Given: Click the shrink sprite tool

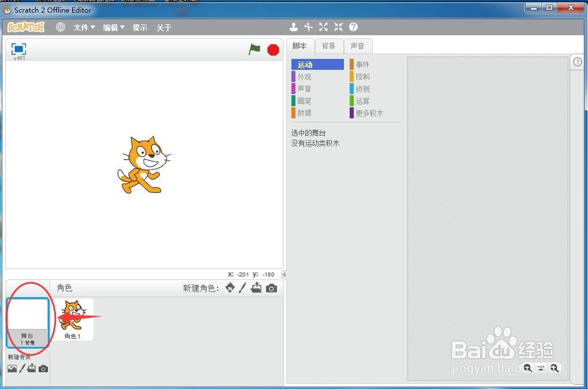Looking at the screenshot, I should click(338, 26).
